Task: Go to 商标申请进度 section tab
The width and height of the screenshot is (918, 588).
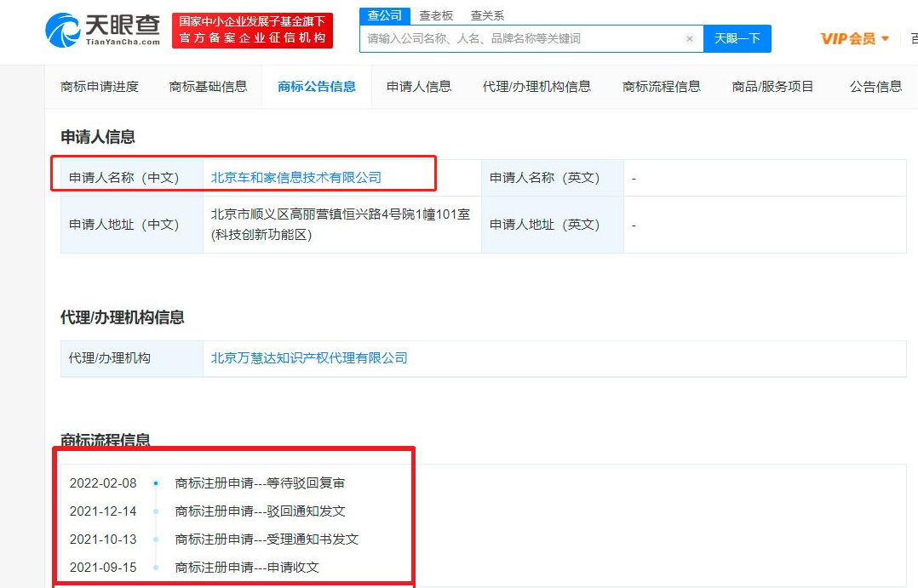Action: tap(100, 86)
